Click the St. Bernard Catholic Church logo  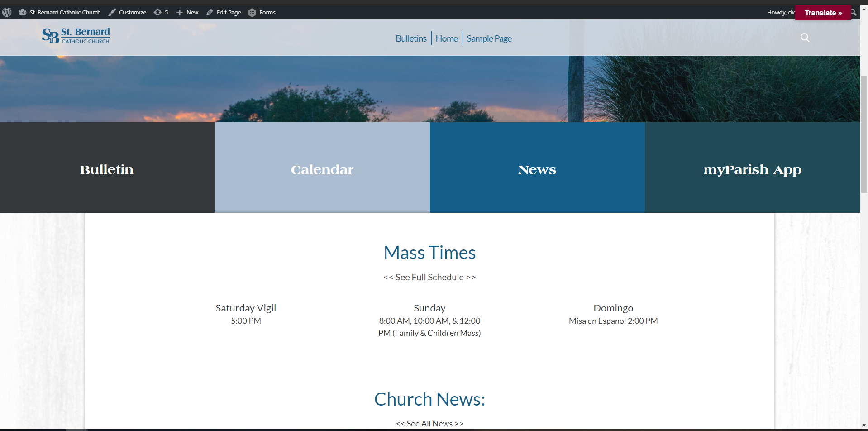(x=76, y=36)
